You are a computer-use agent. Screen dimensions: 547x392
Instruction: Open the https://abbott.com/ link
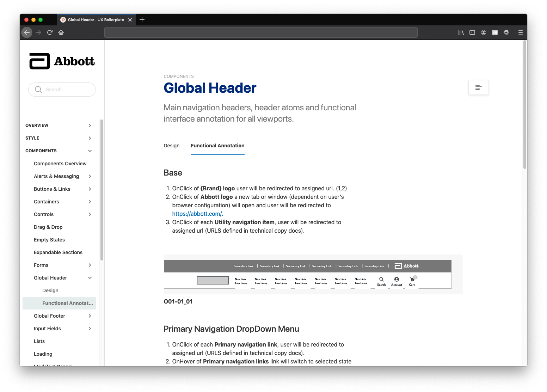[197, 214]
